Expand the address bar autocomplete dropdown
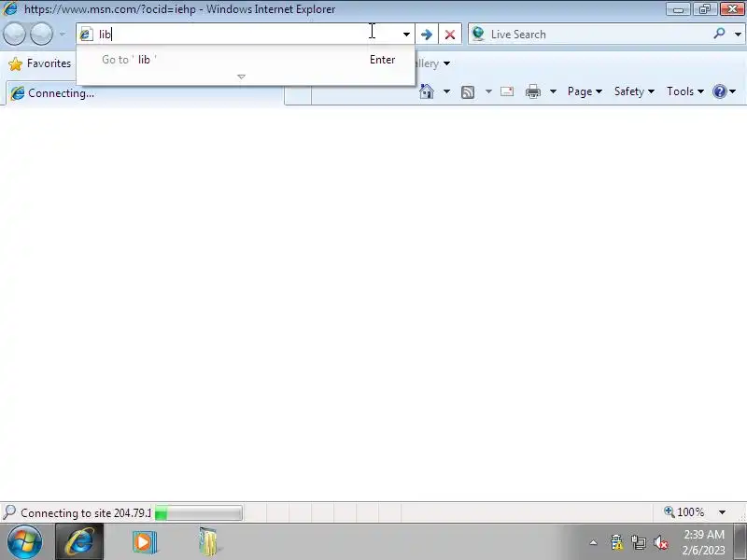The height and width of the screenshot is (560, 747). click(406, 35)
